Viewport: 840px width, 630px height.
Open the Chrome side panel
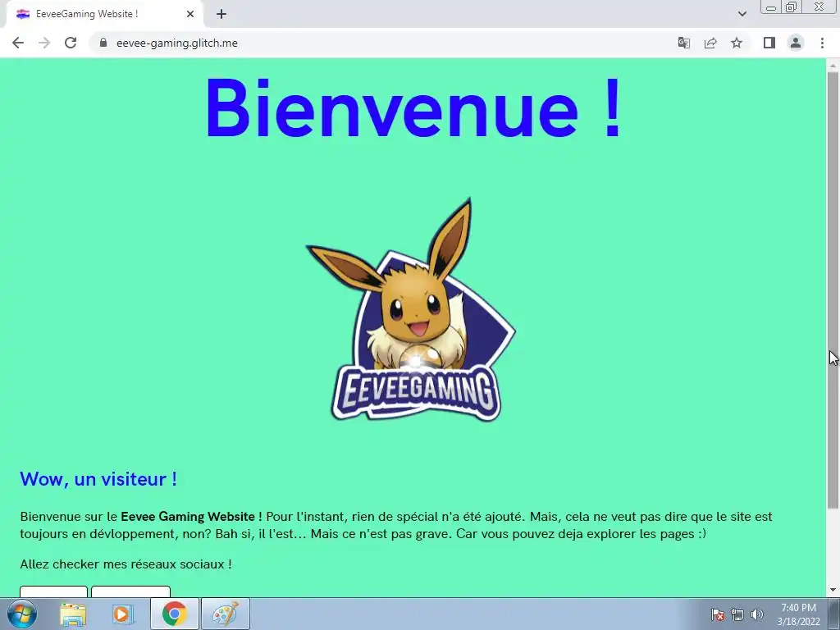point(769,43)
